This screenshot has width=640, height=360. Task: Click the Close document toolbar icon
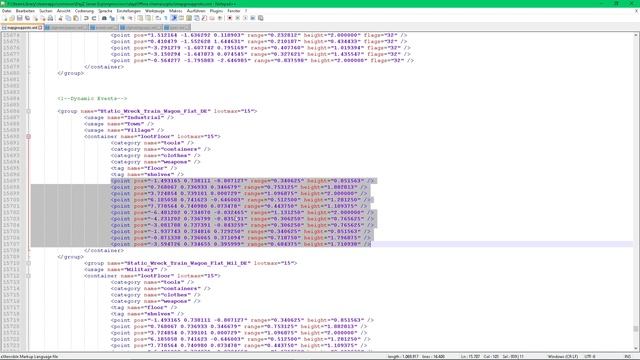tap(36, 18)
